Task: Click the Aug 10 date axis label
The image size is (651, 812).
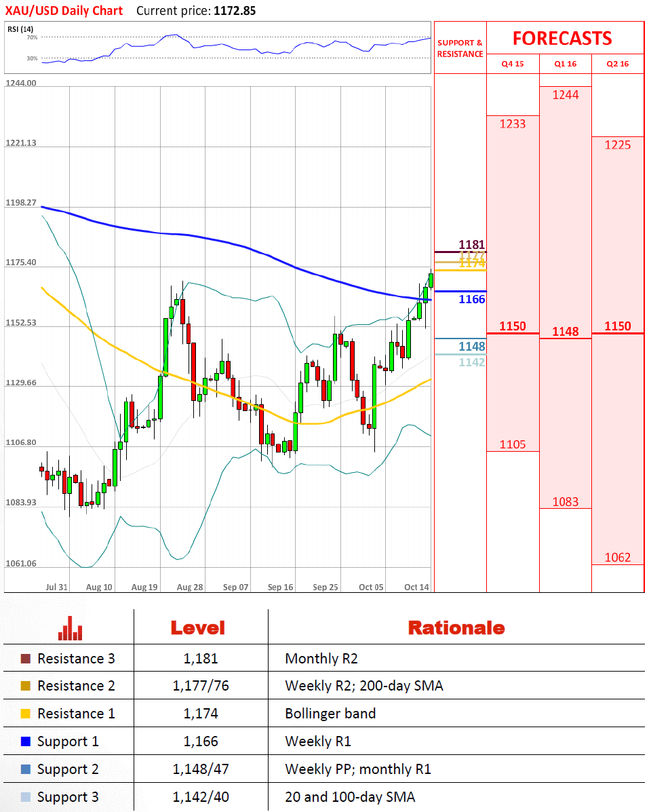Action: (x=100, y=587)
